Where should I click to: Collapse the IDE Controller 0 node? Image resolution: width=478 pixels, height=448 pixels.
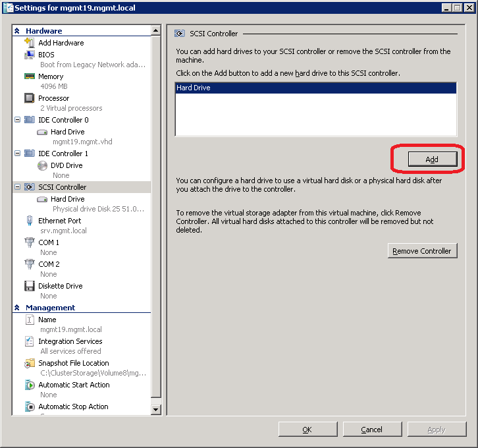[17, 119]
